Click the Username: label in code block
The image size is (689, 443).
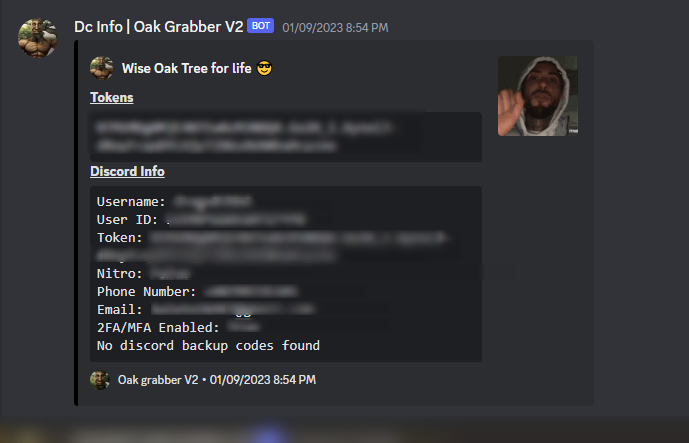(131, 202)
